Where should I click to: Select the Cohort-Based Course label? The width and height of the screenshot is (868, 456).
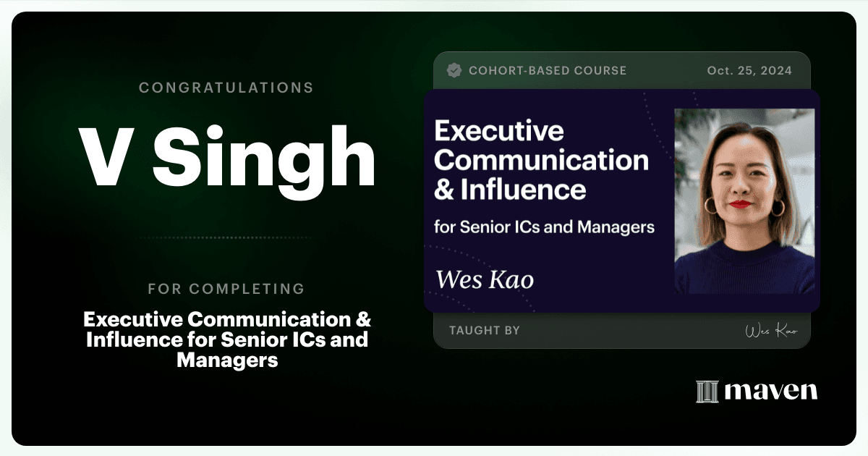click(x=548, y=71)
